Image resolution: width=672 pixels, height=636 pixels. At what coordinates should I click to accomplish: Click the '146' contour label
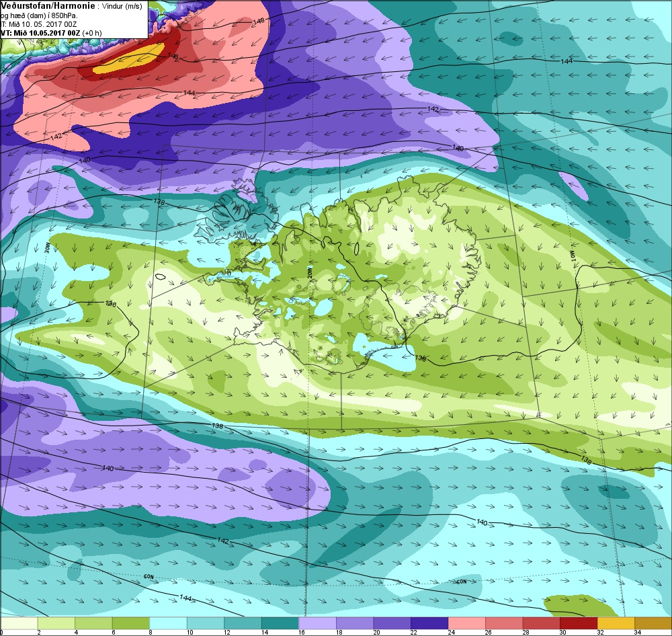pyautogui.click(x=172, y=56)
